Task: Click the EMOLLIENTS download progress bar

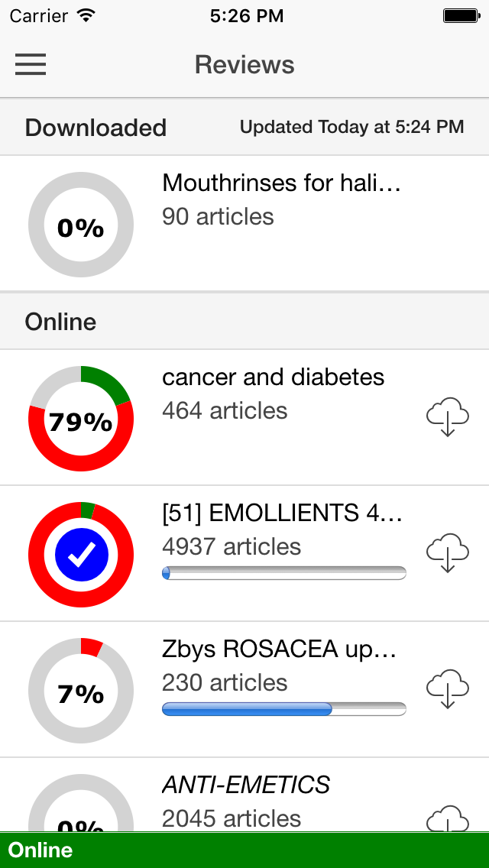Action: [284, 573]
